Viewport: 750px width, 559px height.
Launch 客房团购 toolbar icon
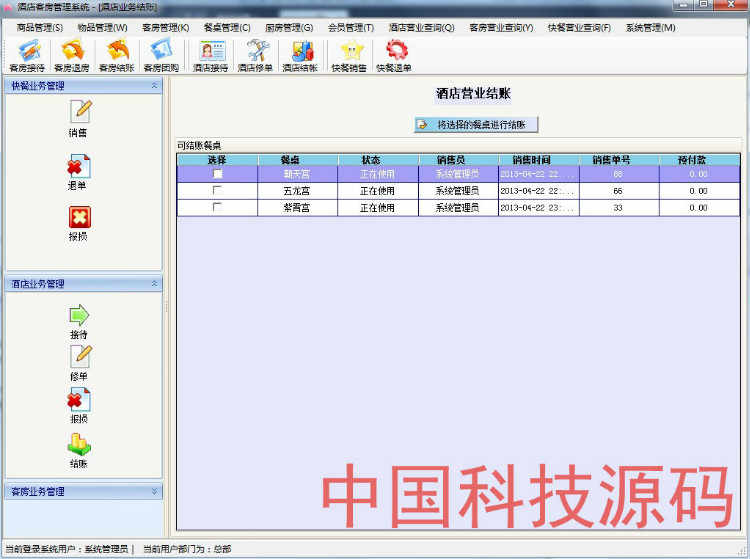161,56
